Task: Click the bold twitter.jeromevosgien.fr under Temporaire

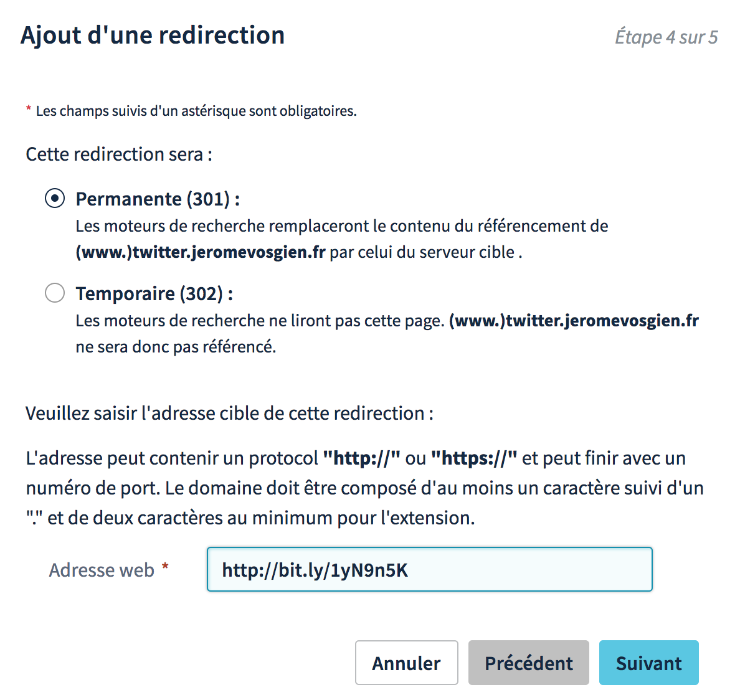Action: tap(574, 321)
